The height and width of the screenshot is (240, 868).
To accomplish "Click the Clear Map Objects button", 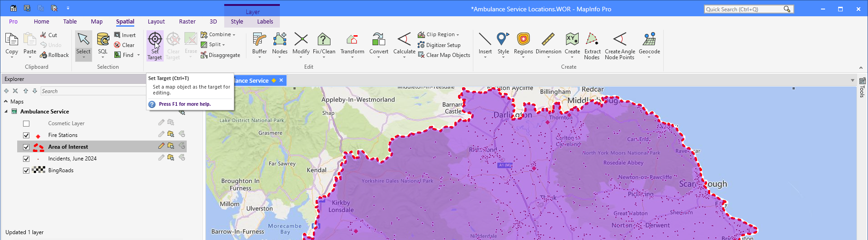I will click(444, 55).
